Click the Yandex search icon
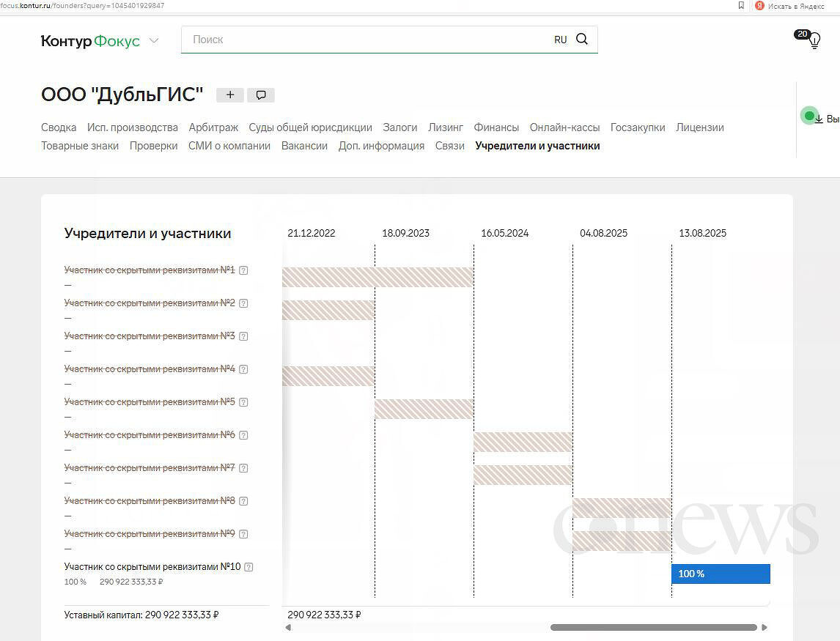The width and height of the screenshot is (840, 641). pos(759,6)
